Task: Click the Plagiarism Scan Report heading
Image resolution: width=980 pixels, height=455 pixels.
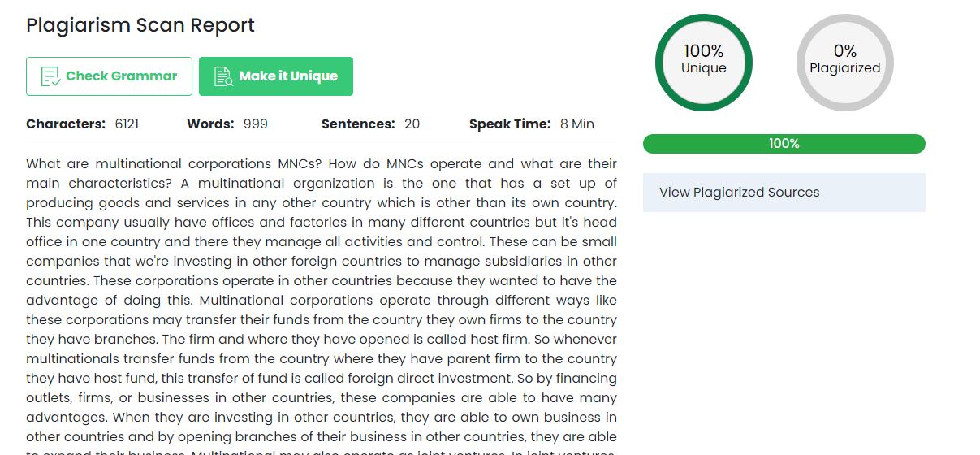Action: (140, 25)
